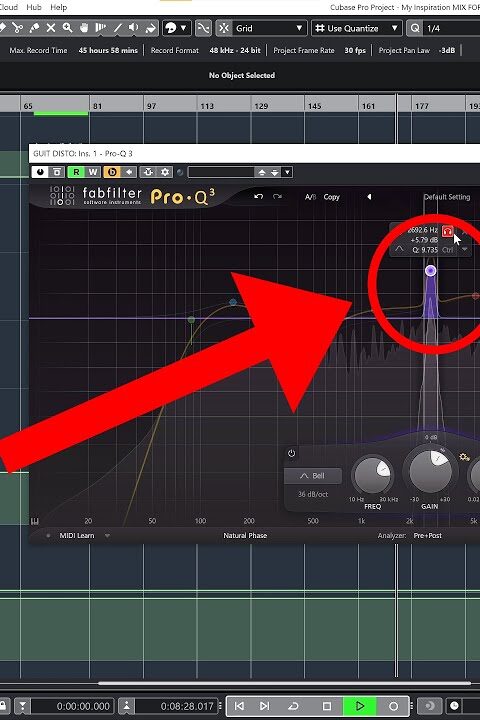Open the Help menu
Image resolution: width=480 pixels, height=720 pixels.
point(58,7)
